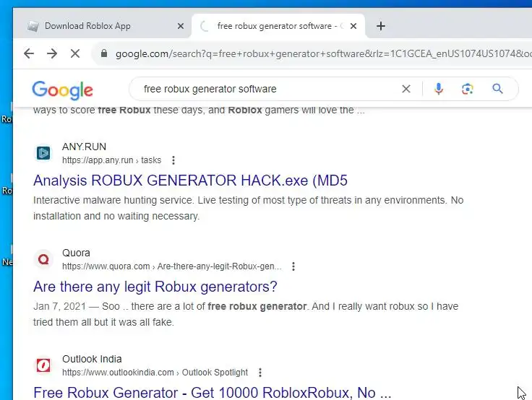Open Are there any legit Robux generators link
532x400 pixels.
155,287
